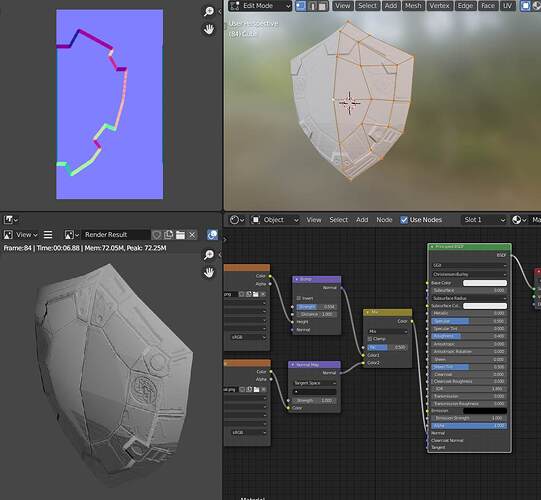Open the Select menu in the 3D viewport

click(x=367, y=6)
